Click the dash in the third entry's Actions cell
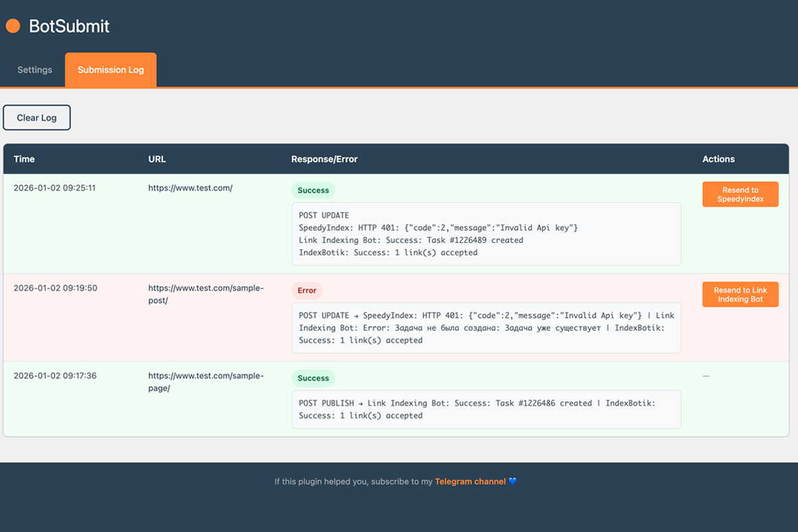Screen dimensions: 798x532 (706, 376)
